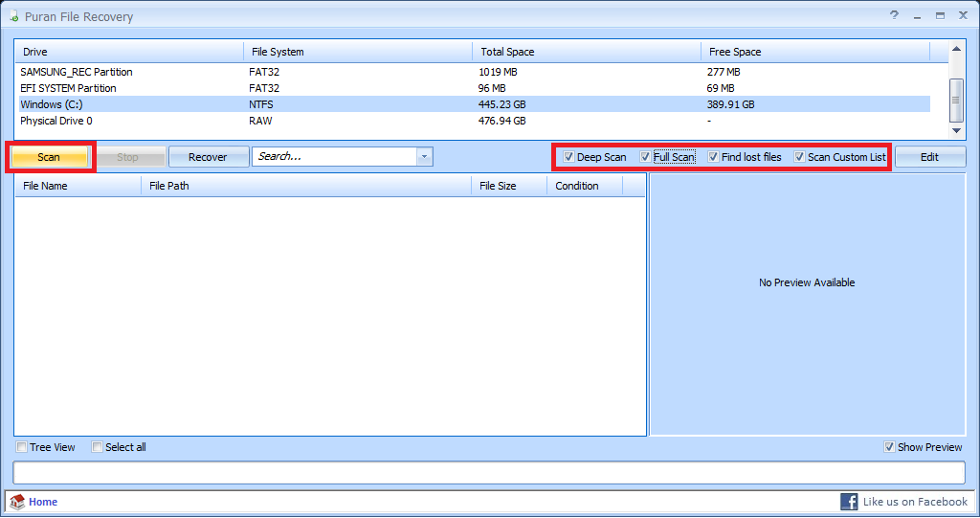
Task: Click the 476.94 GB total space cell
Action: (501, 121)
